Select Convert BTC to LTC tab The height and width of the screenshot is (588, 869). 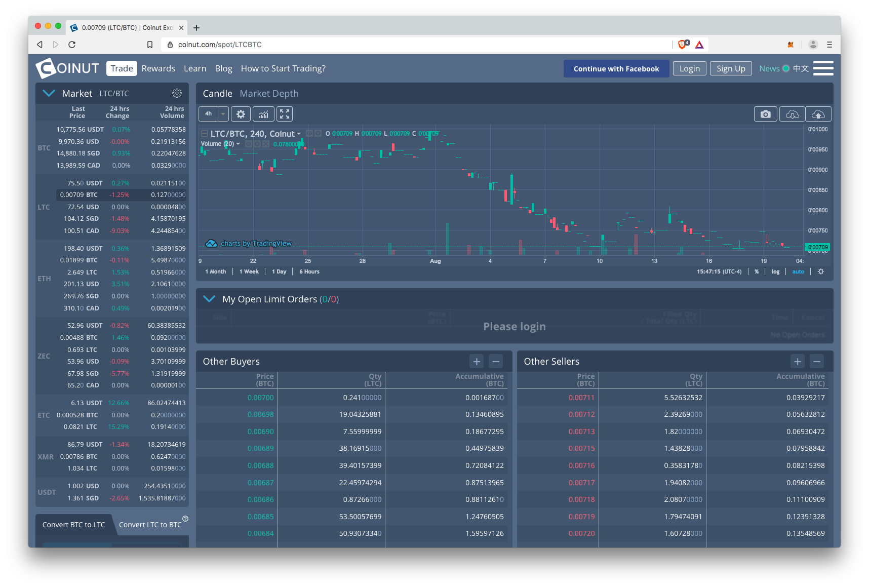74,525
